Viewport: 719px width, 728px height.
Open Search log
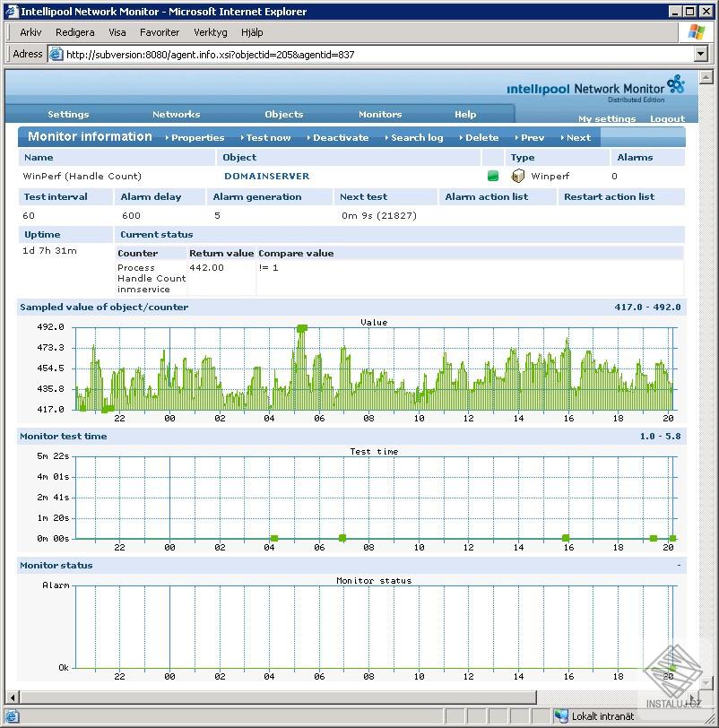point(414,137)
